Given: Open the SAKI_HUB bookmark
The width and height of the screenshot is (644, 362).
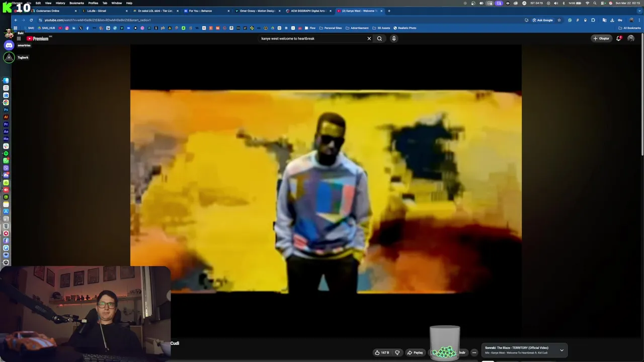Looking at the screenshot, I should coord(46,28).
